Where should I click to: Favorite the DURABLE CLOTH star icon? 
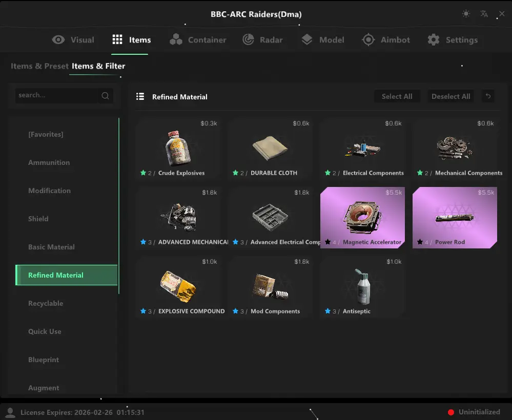coord(236,173)
